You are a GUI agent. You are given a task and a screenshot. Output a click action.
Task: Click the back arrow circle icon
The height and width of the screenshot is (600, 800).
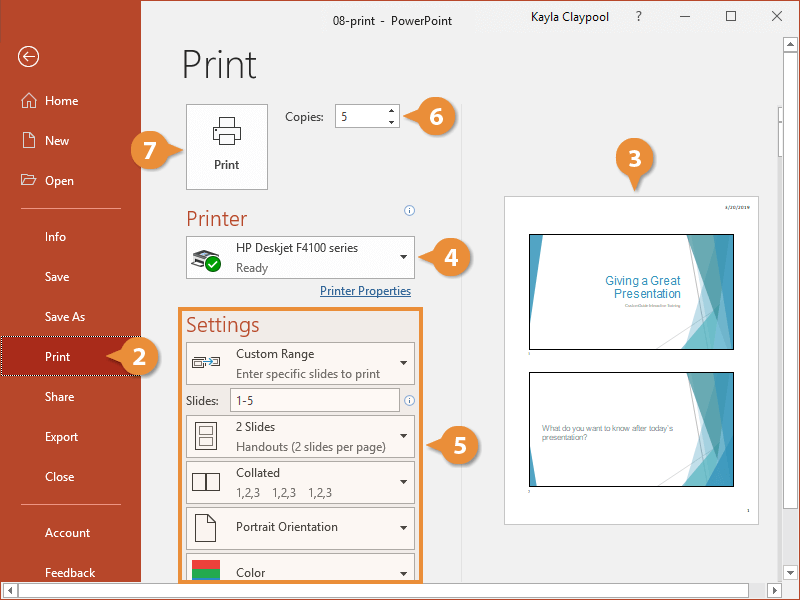coord(28,57)
